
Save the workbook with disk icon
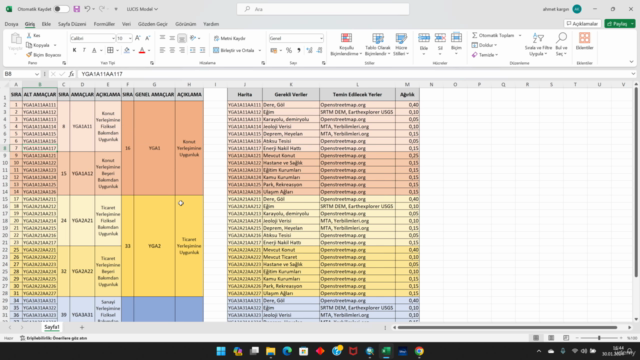[76, 9]
